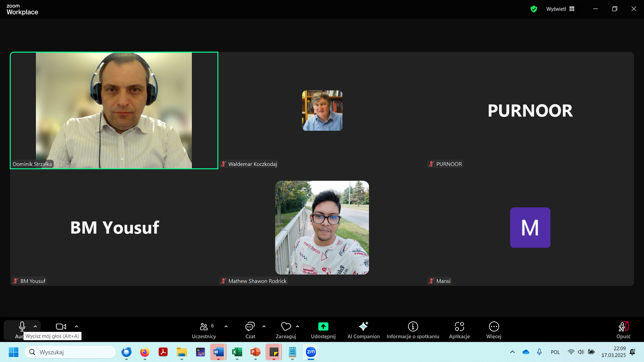Expand the arrow next to Uczestnicy

pyautogui.click(x=226, y=327)
